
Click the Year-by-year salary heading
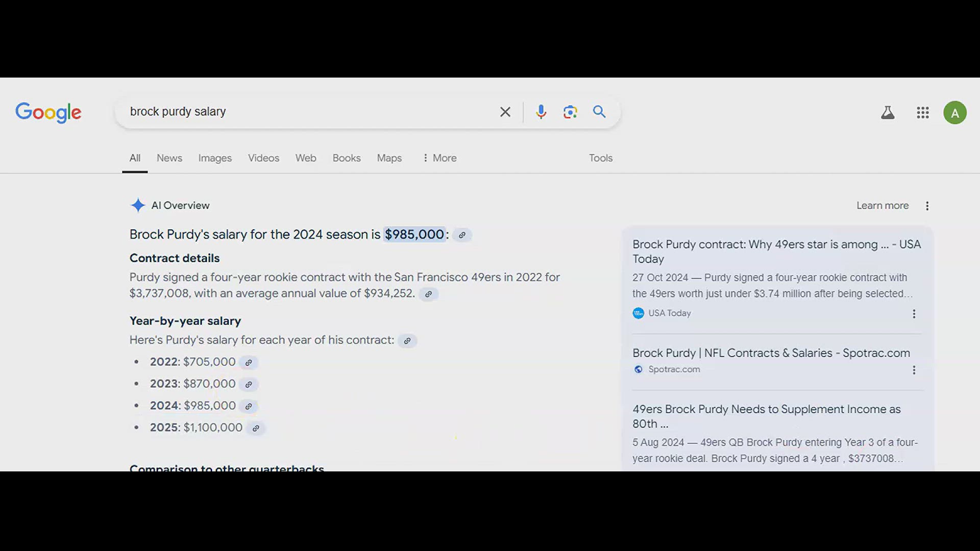pos(185,321)
